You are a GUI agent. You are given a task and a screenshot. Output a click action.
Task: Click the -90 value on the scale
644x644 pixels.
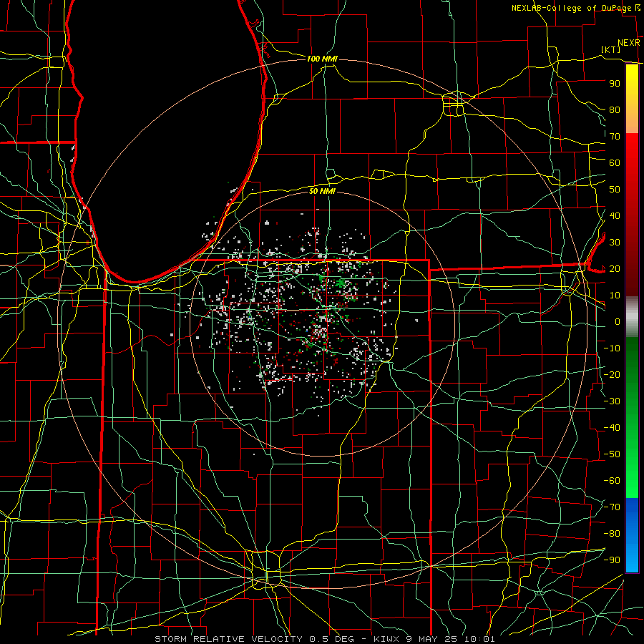[613, 560]
